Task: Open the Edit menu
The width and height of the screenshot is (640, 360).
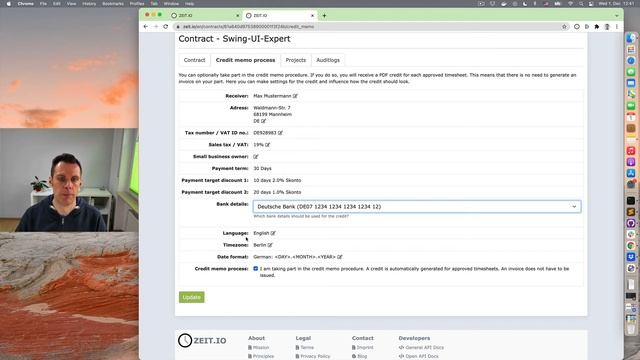Action: (57, 4)
